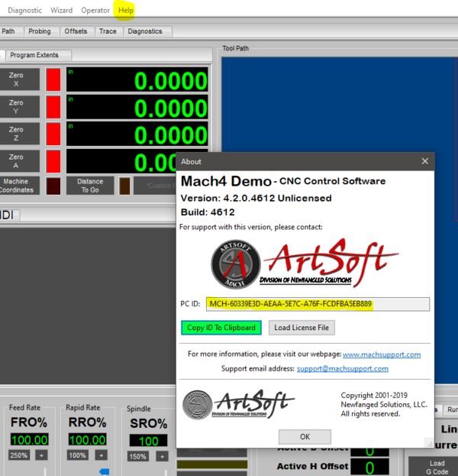Click Copy ID To Clipboard button
This screenshot has width=458, height=476.
coord(221,328)
